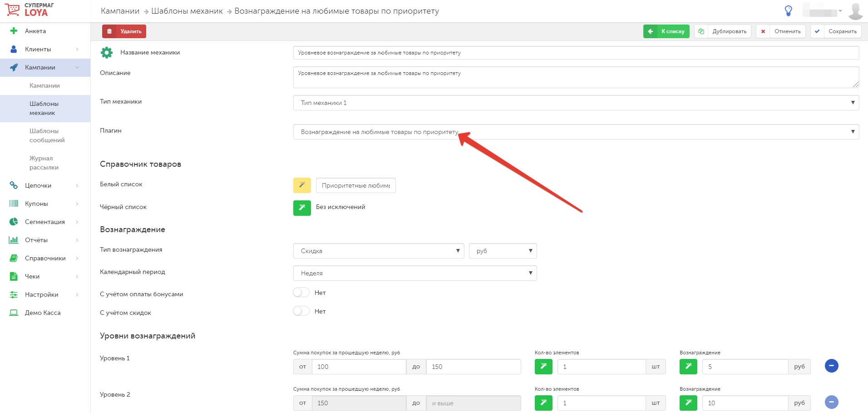Click Level 1 reward wand icon
868x413 pixels.
point(688,367)
